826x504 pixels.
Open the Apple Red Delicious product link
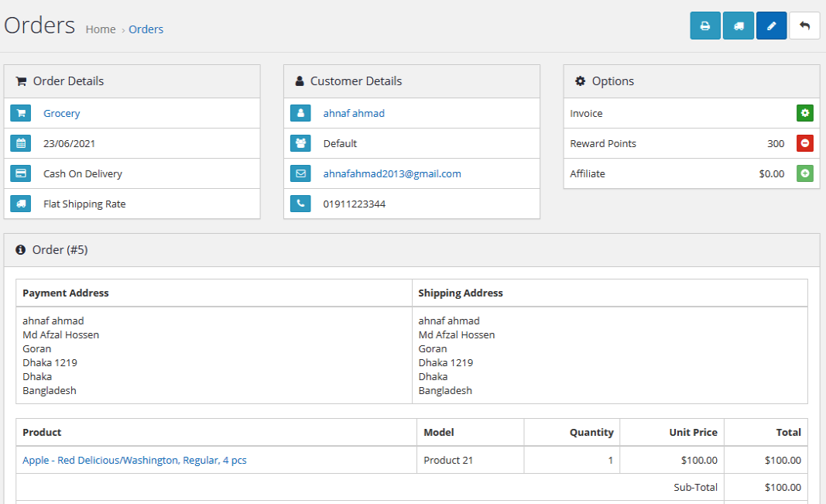[135, 460]
